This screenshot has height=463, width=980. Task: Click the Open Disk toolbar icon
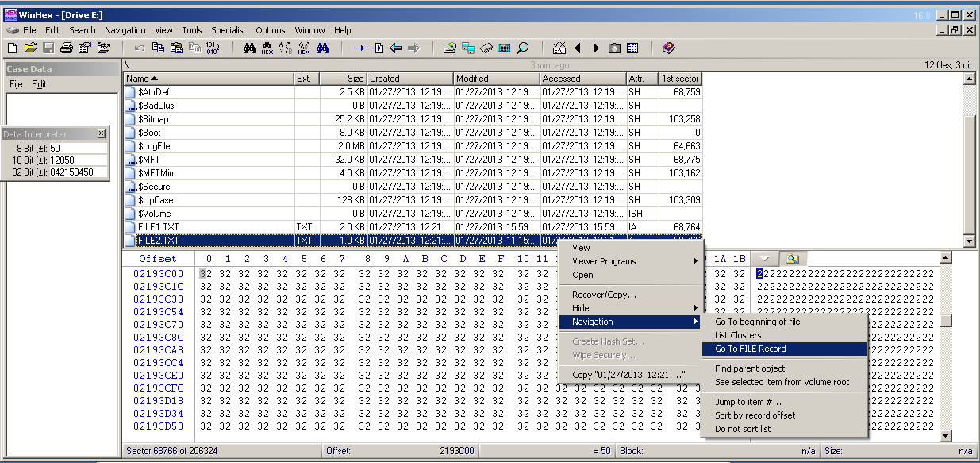(x=450, y=48)
